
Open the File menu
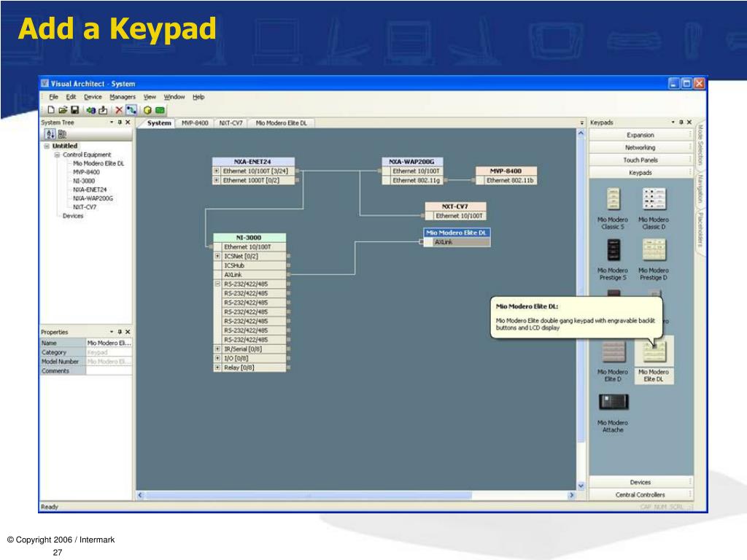54,97
